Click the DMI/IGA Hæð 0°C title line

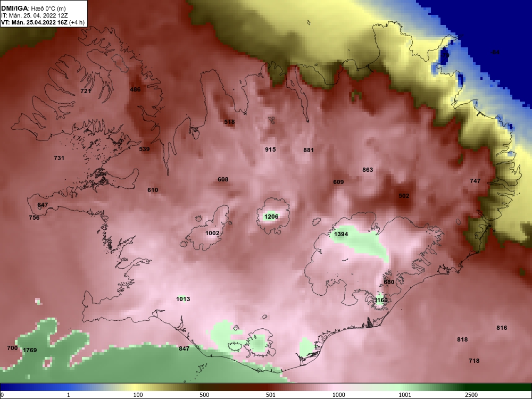pos(33,9)
